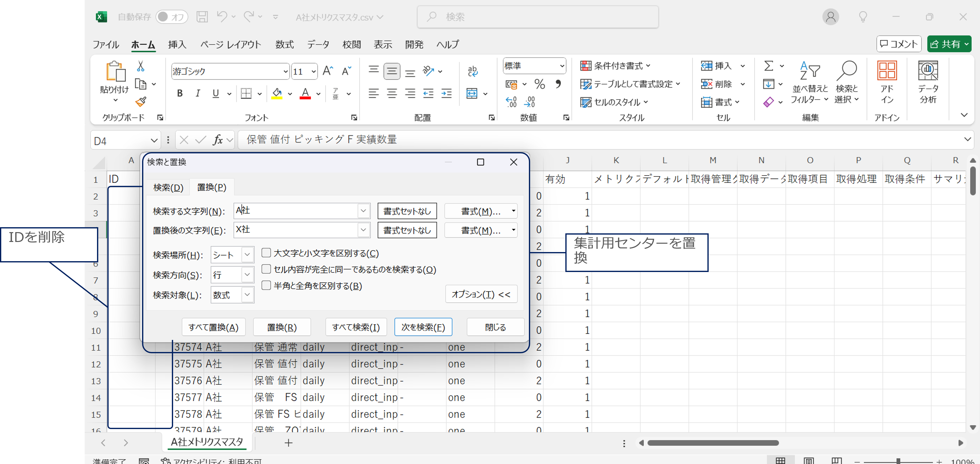The image size is (980, 464).
Task: Align text to the right
Action: [410, 93]
